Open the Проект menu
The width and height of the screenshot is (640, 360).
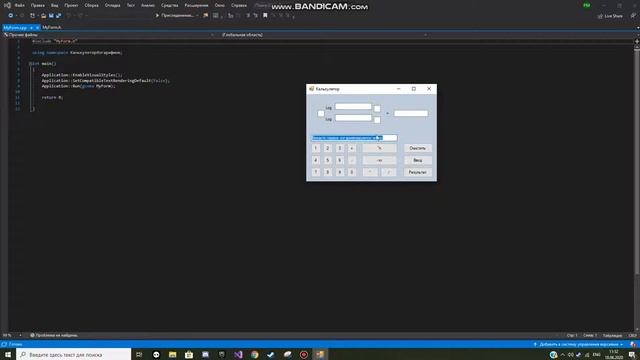pyautogui.click(x=71, y=5)
